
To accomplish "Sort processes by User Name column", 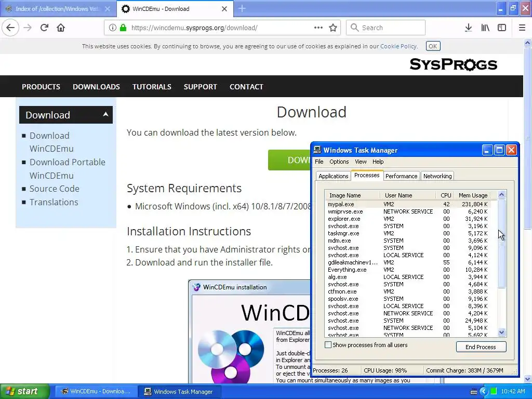I will [x=408, y=195].
